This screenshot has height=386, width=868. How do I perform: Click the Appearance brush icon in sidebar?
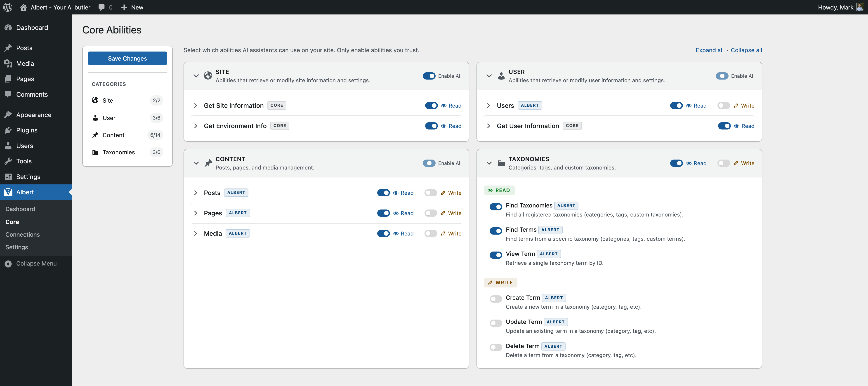click(x=8, y=115)
